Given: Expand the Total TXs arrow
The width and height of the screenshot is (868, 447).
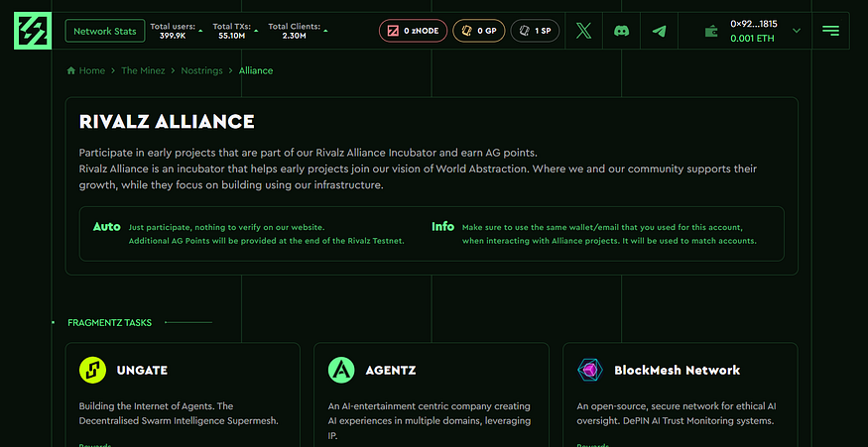Looking at the screenshot, I should pyautogui.click(x=256, y=31).
